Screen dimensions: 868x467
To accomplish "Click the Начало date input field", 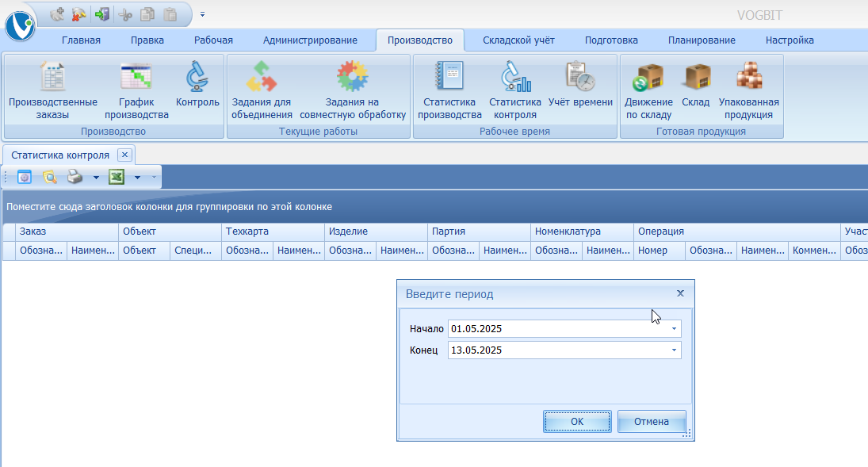I will [555, 328].
